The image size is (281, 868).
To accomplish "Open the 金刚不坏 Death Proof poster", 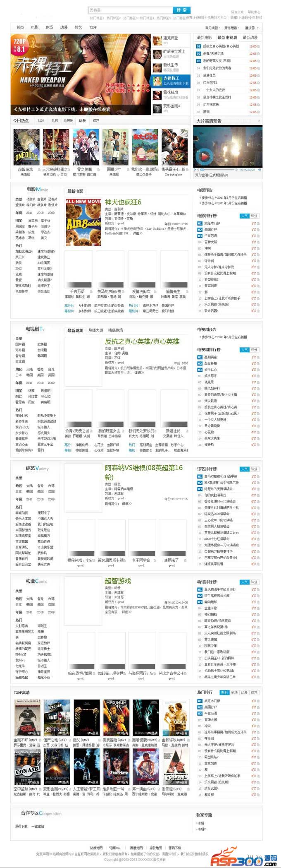I will [x=28, y=717].
